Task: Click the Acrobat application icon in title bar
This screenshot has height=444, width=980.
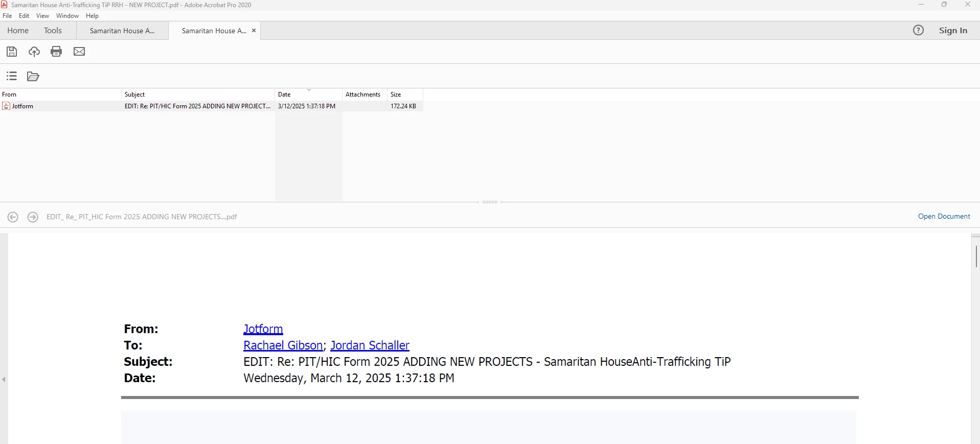Action: [4, 5]
